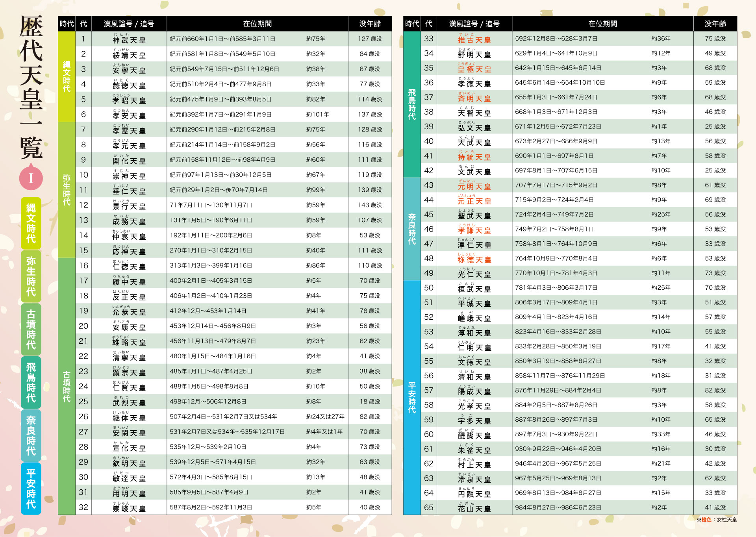
Task: Select the 縄文時代 tab in the sidebar
Action: 31,223
